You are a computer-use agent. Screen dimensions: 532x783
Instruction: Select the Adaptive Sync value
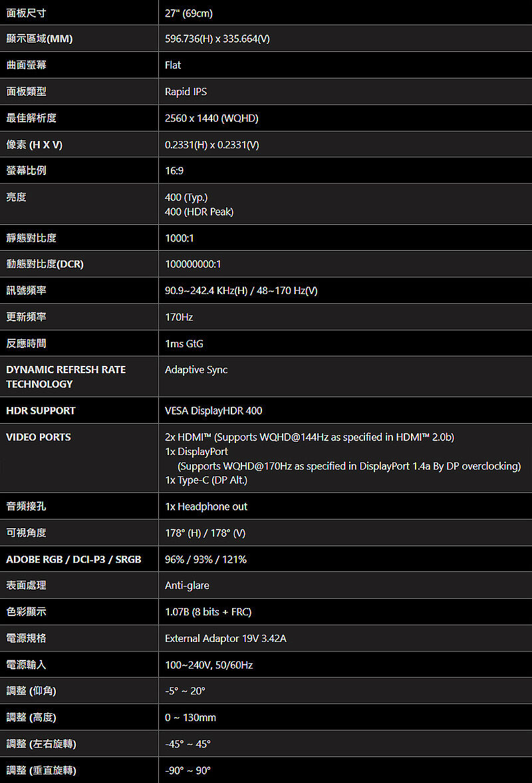196,369
